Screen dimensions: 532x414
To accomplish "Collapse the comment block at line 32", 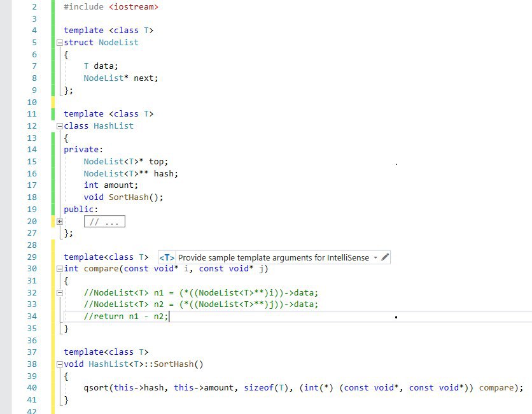I will pyautogui.click(x=60, y=293).
